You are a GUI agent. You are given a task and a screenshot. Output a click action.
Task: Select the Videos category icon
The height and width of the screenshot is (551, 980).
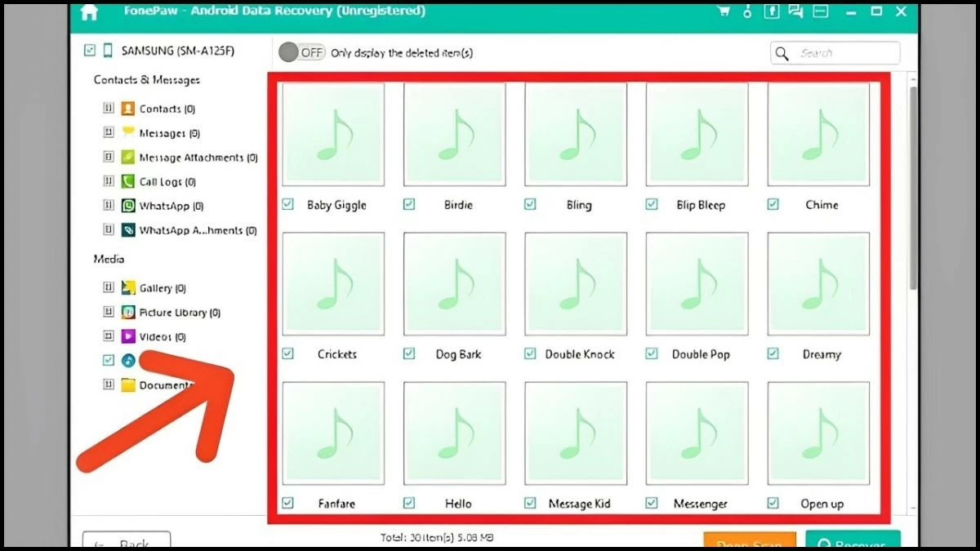(127, 335)
